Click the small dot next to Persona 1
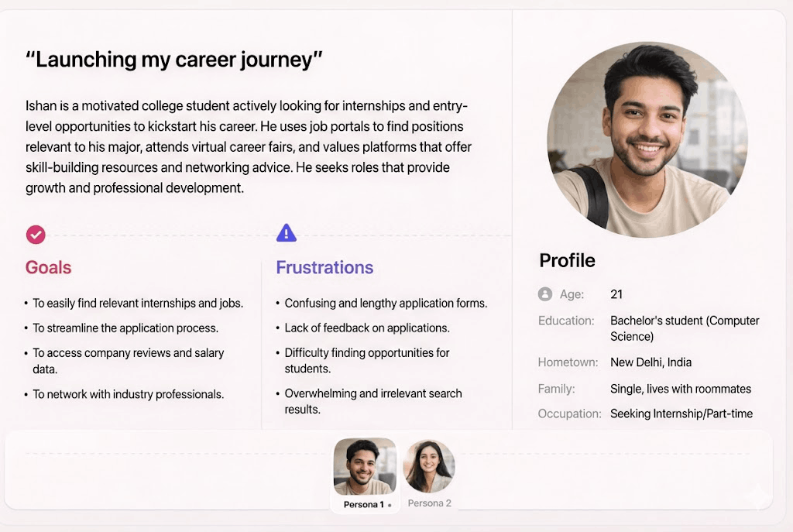Viewport: 793px width, 532px height. [x=390, y=505]
